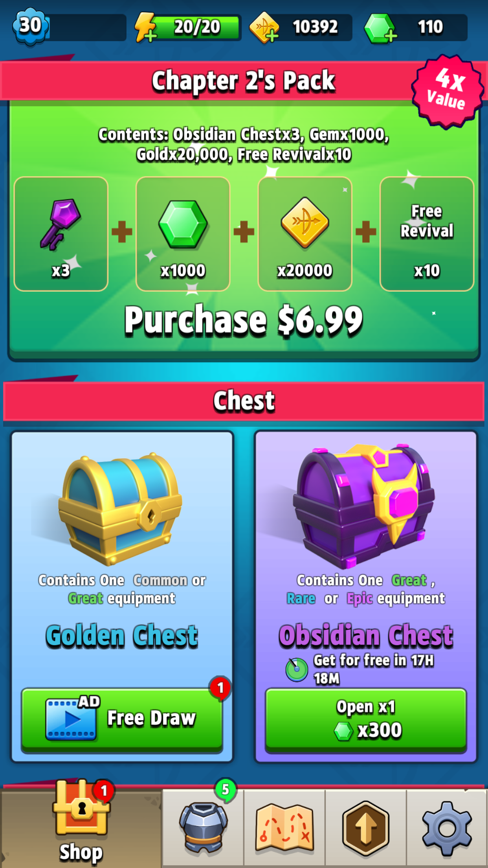Open the talents upgrade arrow tab
The height and width of the screenshot is (868, 488).
click(366, 827)
